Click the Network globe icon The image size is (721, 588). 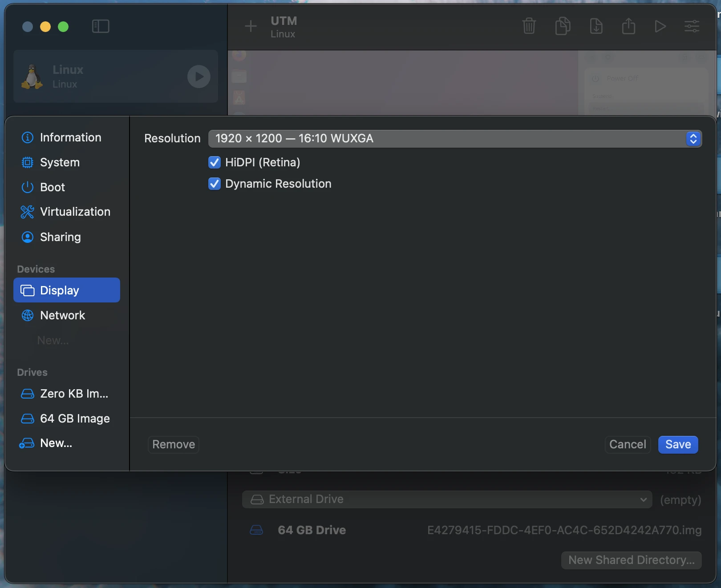28,315
